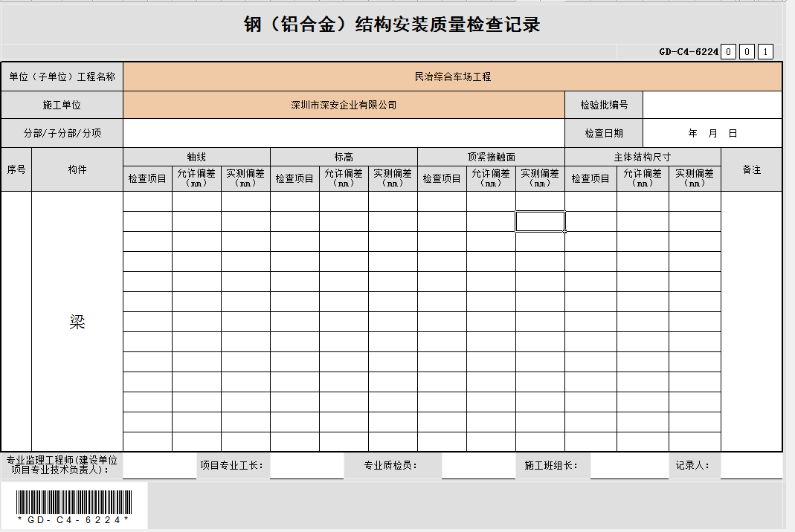Click the 序号 column header
Image resolution: width=795 pixels, height=532 pixels.
[16, 169]
